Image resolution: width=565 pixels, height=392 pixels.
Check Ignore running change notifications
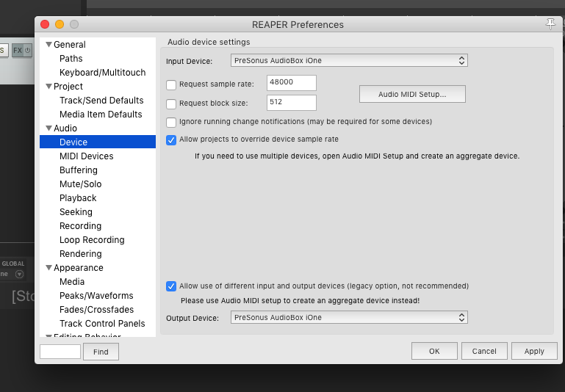(171, 122)
